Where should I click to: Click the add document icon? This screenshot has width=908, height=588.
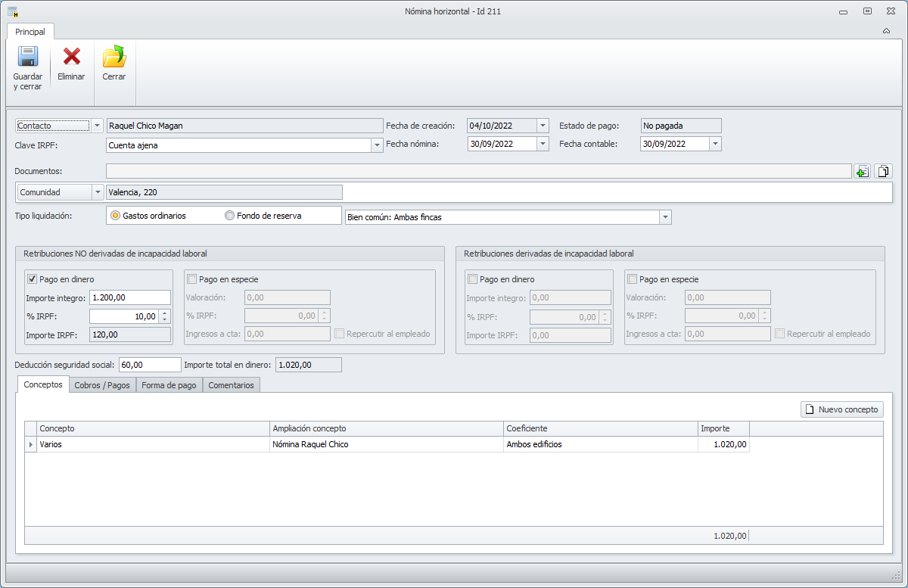point(862,172)
